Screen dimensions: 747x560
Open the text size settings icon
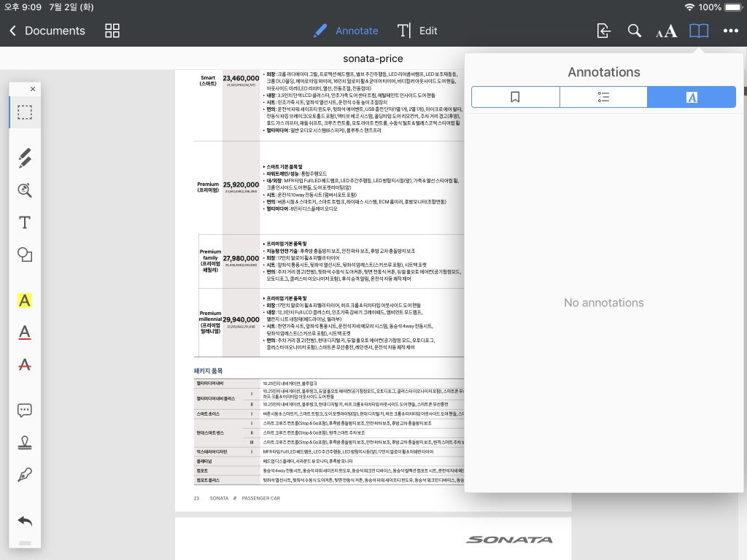click(x=666, y=31)
